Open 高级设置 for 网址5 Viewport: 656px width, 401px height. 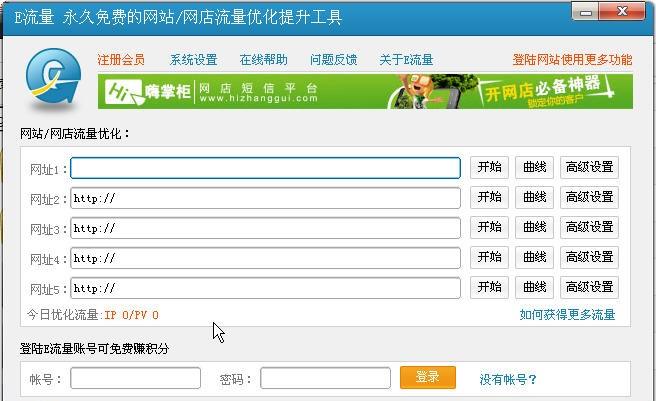589,288
